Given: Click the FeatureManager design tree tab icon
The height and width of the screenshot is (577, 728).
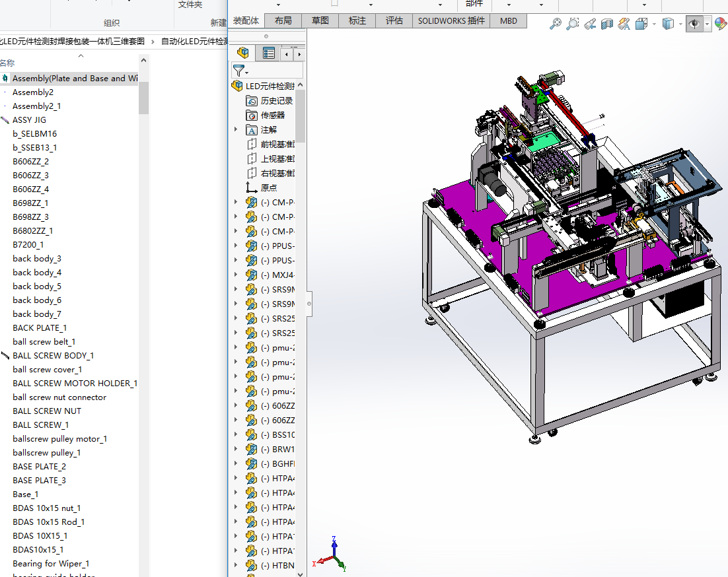Looking at the screenshot, I should click(244, 53).
